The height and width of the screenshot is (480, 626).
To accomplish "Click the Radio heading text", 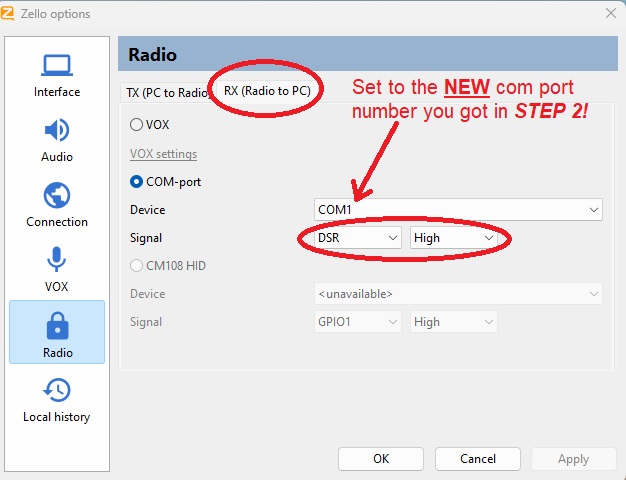I will pyautogui.click(x=153, y=55).
